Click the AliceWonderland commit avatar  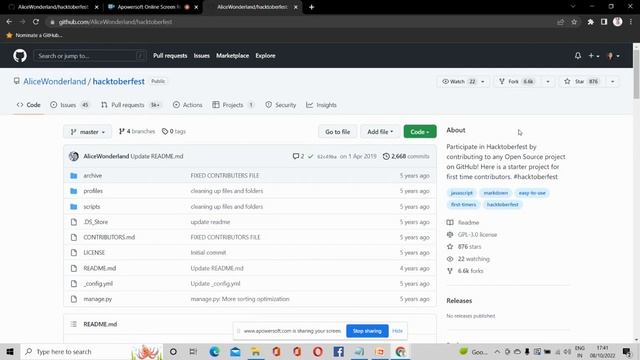point(73,156)
